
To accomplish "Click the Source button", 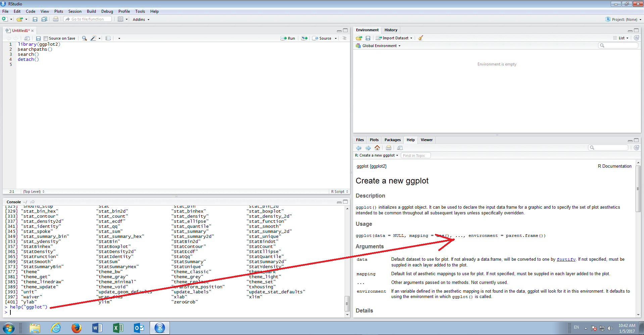I will click(322, 38).
